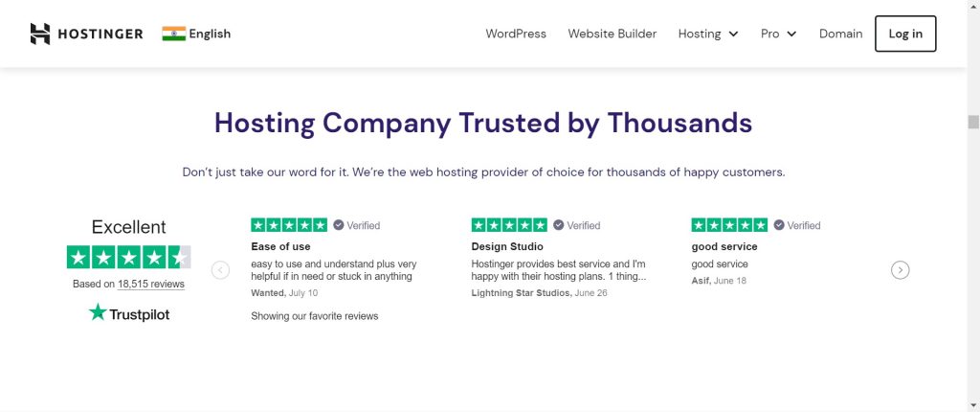
Task: Expand the Hosting dropdown menu
Action: pos(708,34)
